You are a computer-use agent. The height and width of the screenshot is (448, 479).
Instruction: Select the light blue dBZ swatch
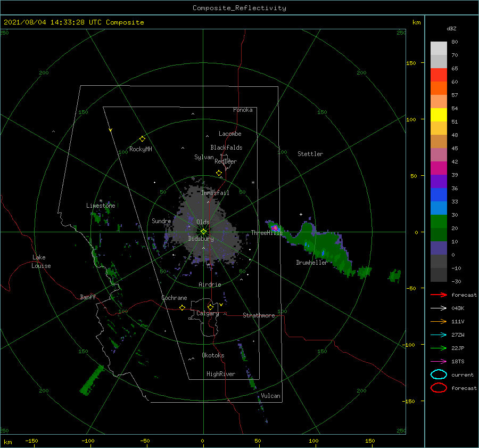point(439,208)
